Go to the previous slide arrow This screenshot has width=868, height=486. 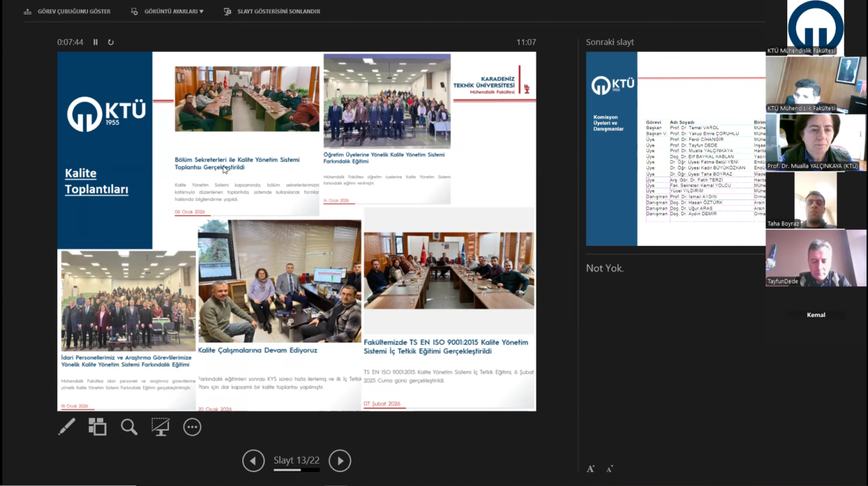(253, 461)
